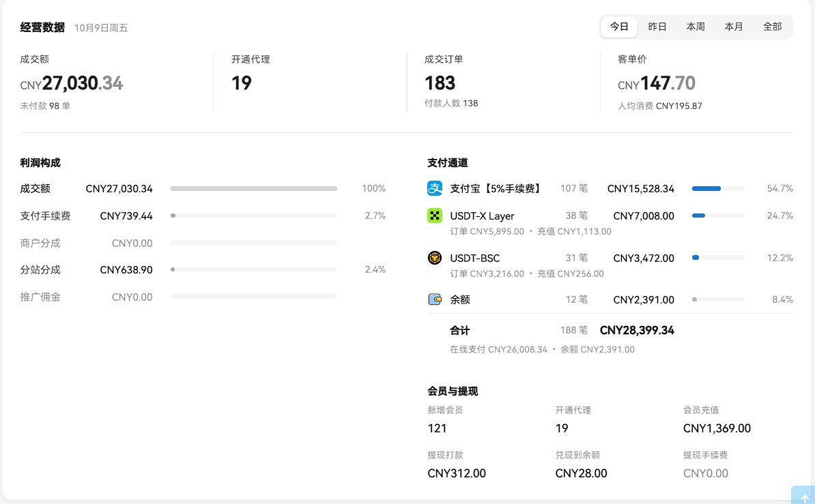The image size is (815, 504).
Task: Click the headline turnover CNY27,030.34
Action: click(x=71, y=83)
